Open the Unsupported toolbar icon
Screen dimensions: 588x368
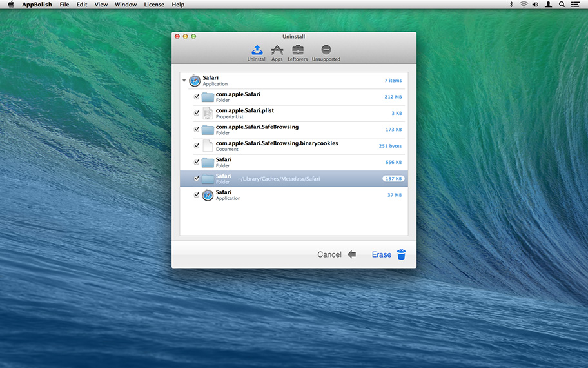326,50
